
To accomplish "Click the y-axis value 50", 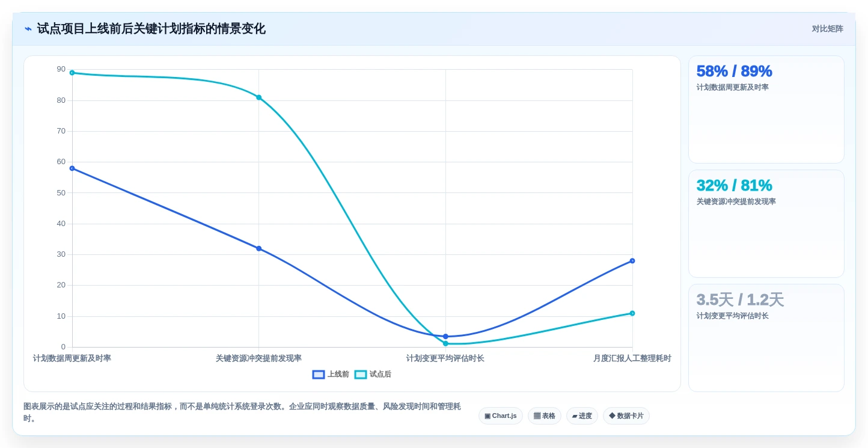I will (61, 193).
